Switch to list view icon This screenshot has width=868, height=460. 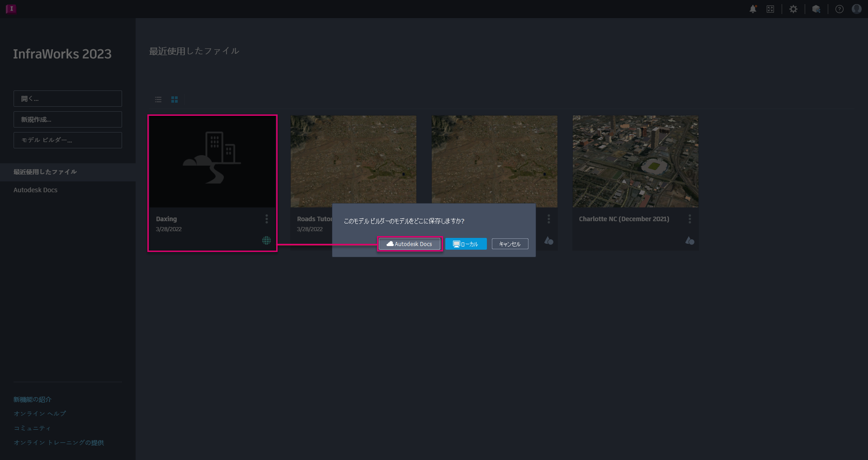point(158,100)
